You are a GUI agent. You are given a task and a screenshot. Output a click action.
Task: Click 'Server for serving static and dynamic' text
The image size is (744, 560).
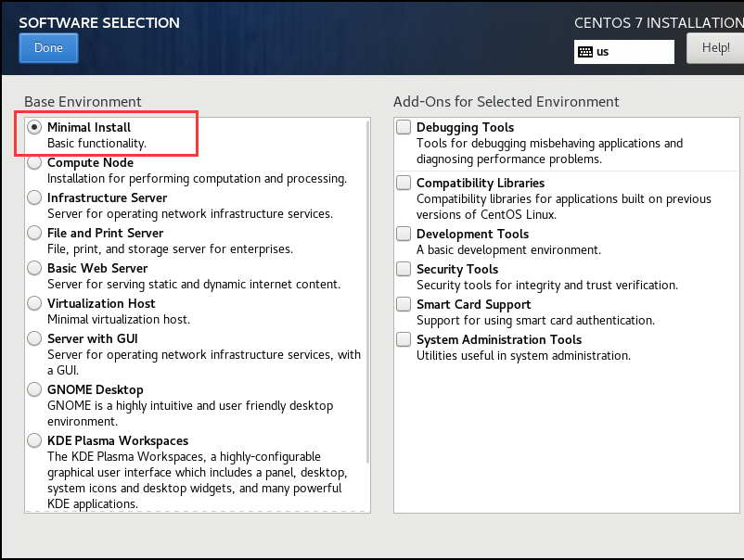194,284
